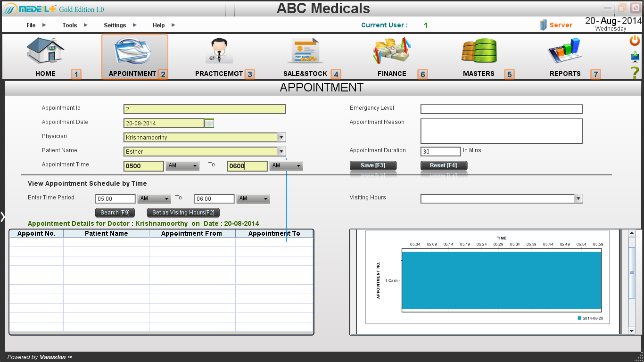The image size is (644, 362).
Task: Open the Finance money icon
Action: [392, 51]
